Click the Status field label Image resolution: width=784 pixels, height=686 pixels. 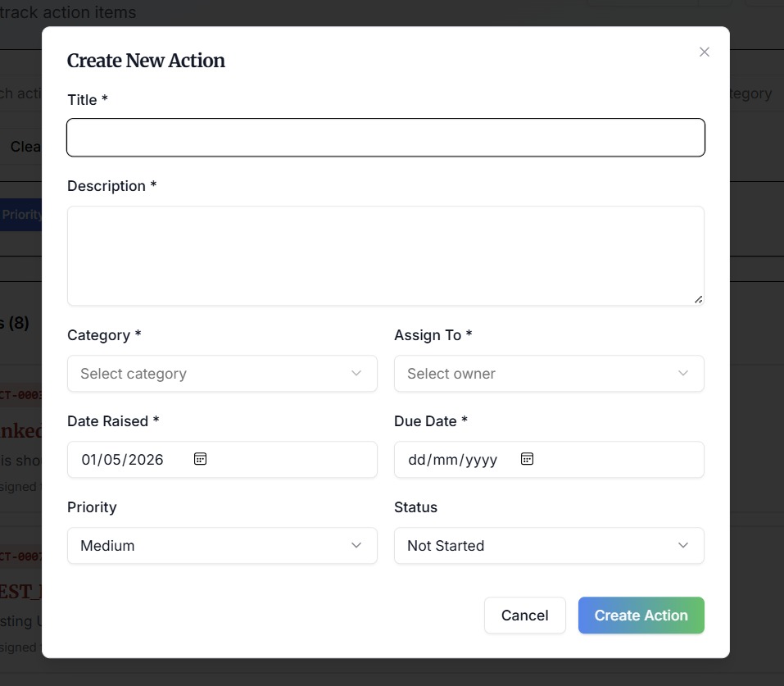(x=415, y=507)
